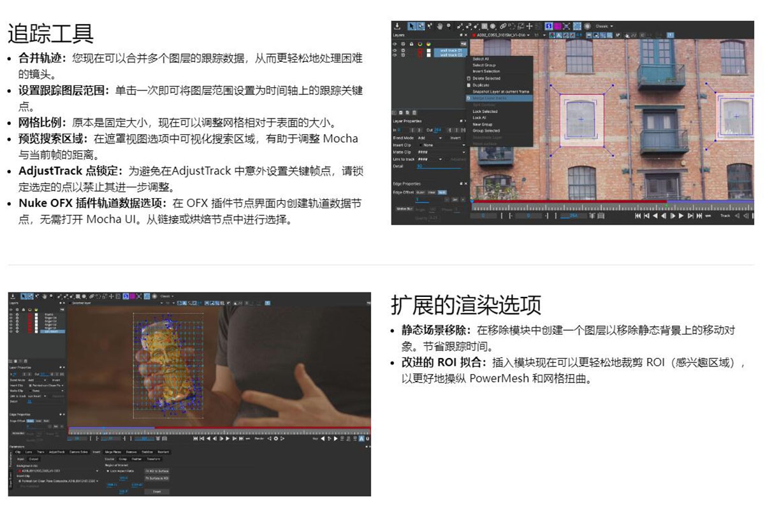Open the Classic workspace dropdown in PowerMesh Mocha toolbar
This screenshot has width=765, height=532.
pos(166,296)
